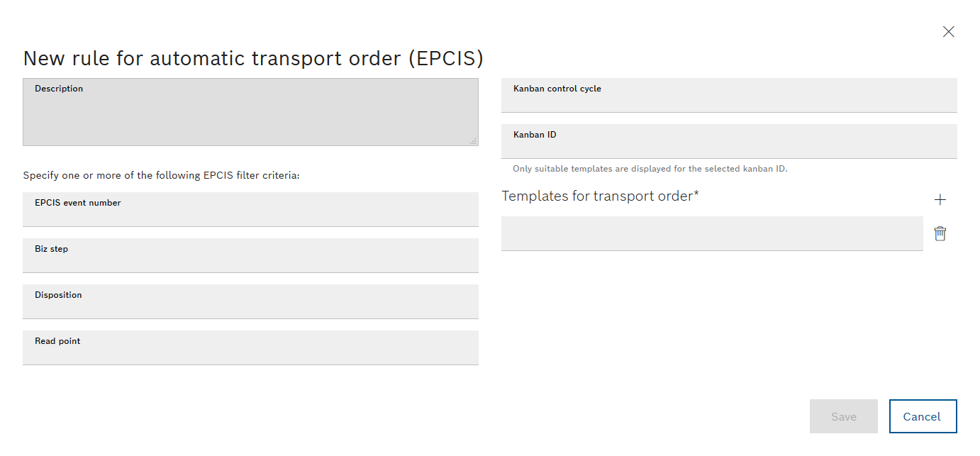Select the EPCIS event number field

250,209
